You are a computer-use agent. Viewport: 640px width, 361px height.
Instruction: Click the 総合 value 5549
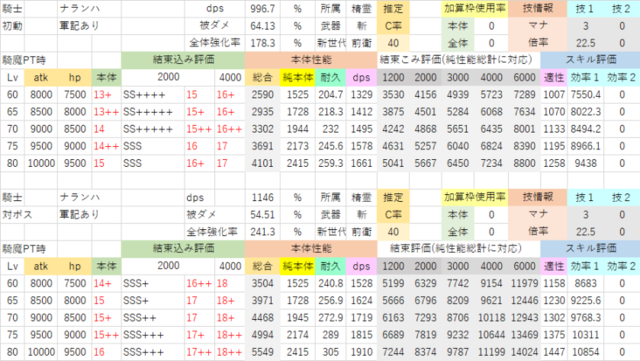tap(262, 352)
